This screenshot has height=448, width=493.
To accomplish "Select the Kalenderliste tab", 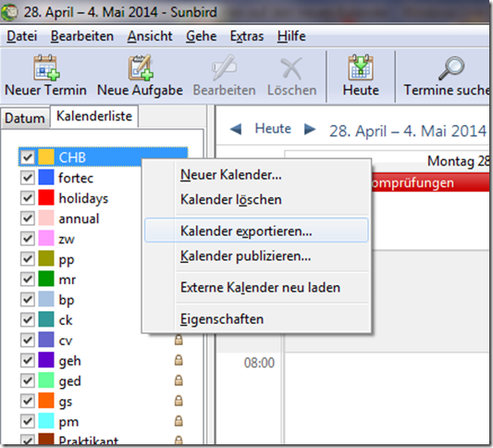I will (94, 117).
